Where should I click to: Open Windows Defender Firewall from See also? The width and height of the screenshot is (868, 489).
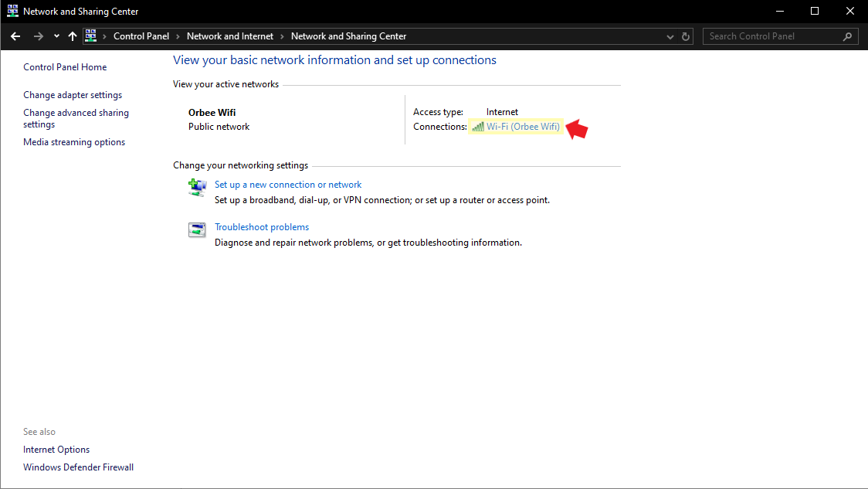(78, 467)
